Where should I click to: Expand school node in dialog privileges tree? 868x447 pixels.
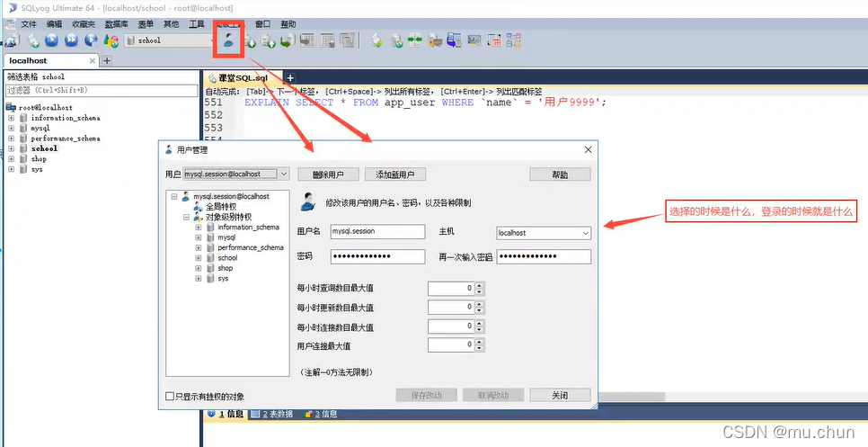point(199,257)
